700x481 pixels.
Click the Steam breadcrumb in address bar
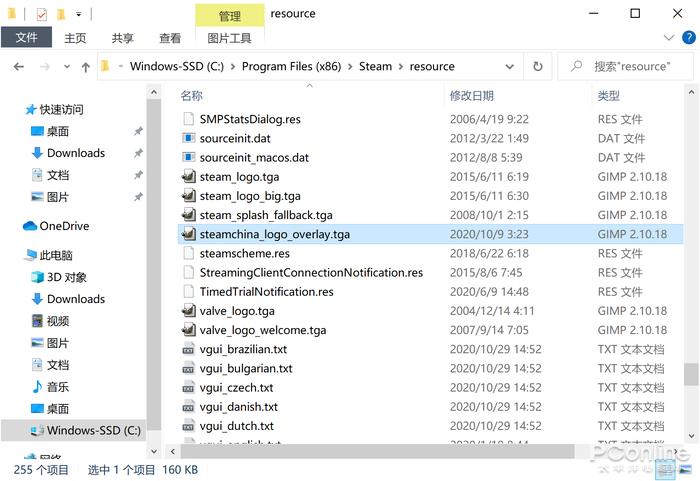(375, 67)
